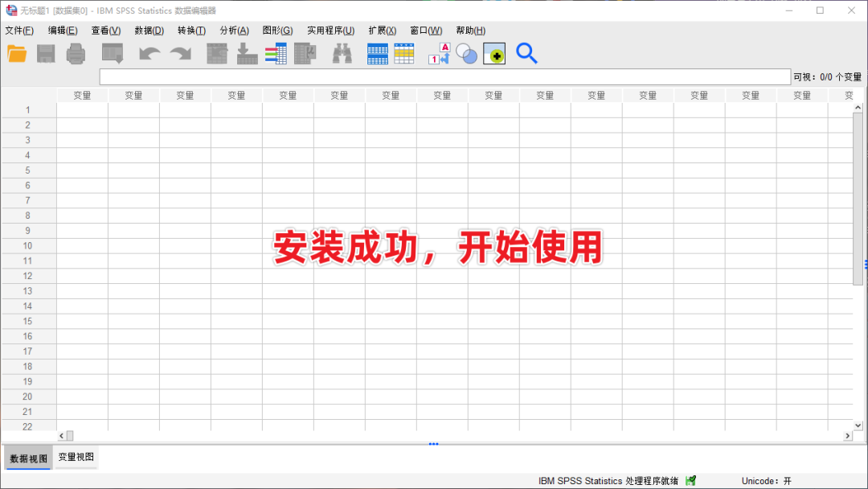The height and width of the screenshot is (489, 868).
Task: Open the Recall recent dialogs icon
Action: [113, 54]
